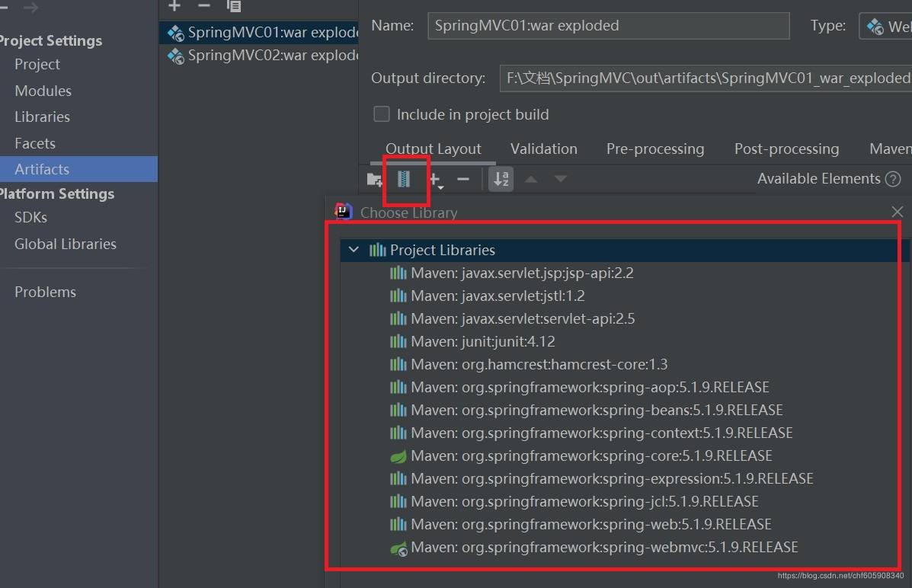Click the spring-webmvc leaf icon
This screenshot has height=588, width=912.
click(399, 548)
